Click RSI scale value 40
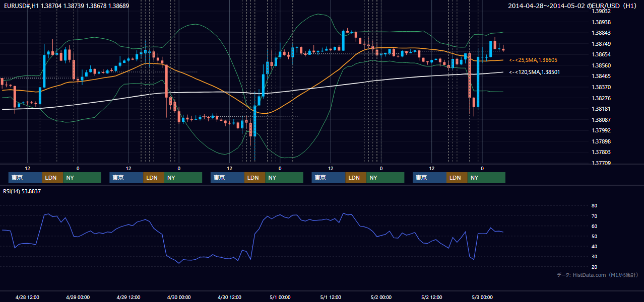This screenshot has width=644, height=302. point(594,246)
